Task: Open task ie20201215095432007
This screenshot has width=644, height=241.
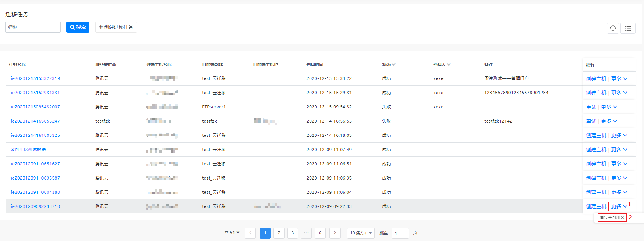Action: [35, 107]
